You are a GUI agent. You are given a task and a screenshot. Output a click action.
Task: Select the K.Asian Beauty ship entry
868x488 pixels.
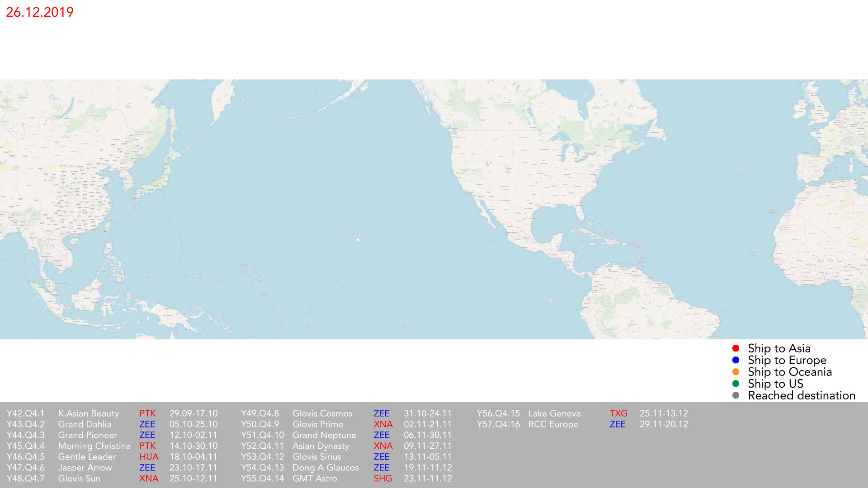(x=88, y=413)
